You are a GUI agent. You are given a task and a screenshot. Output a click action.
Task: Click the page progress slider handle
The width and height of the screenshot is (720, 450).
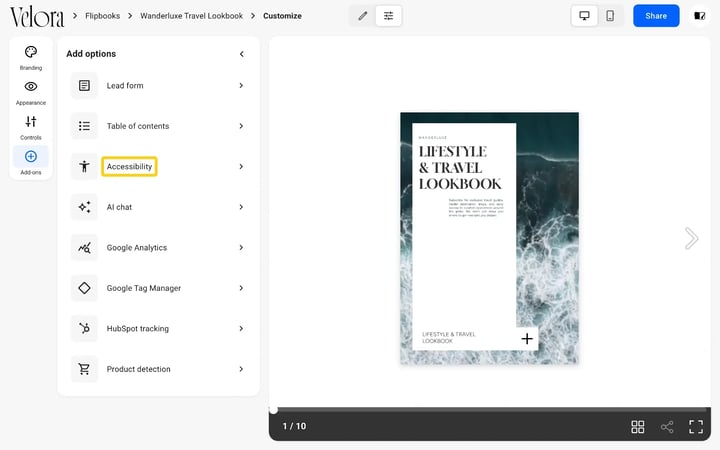pos(273,410)
